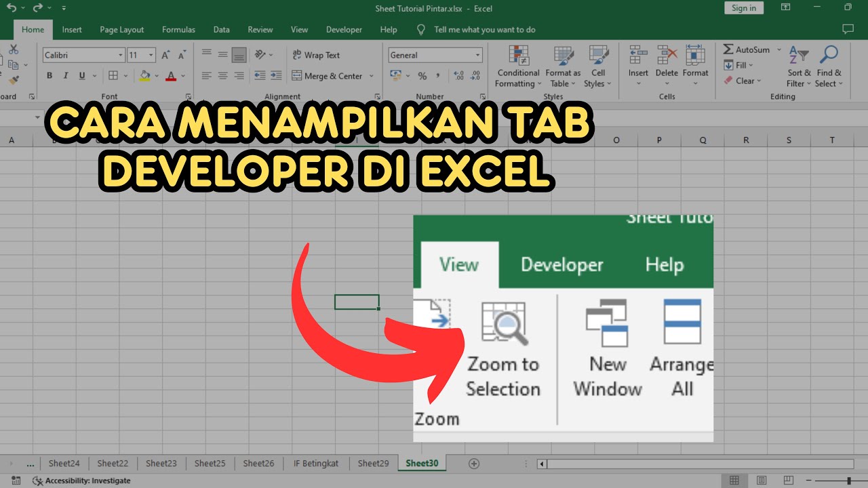Open Cell Styles gallery
868x488 pixels.
tap(598, 66)
